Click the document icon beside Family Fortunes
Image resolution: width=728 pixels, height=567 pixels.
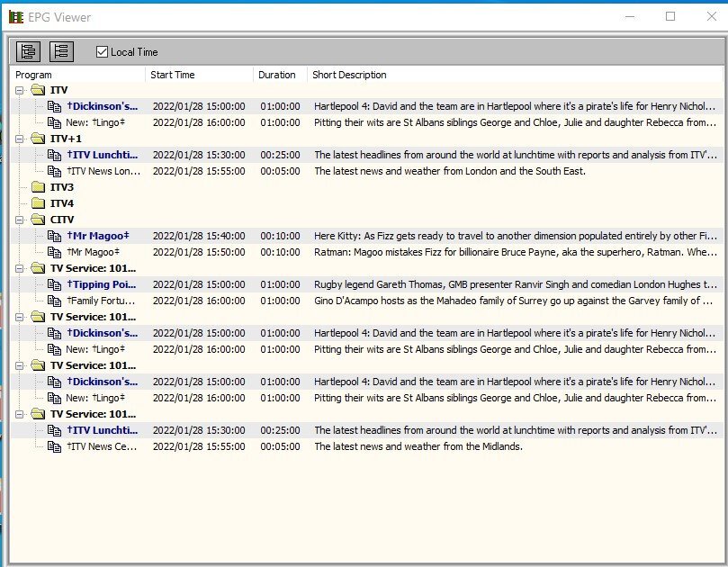(54, 301)
